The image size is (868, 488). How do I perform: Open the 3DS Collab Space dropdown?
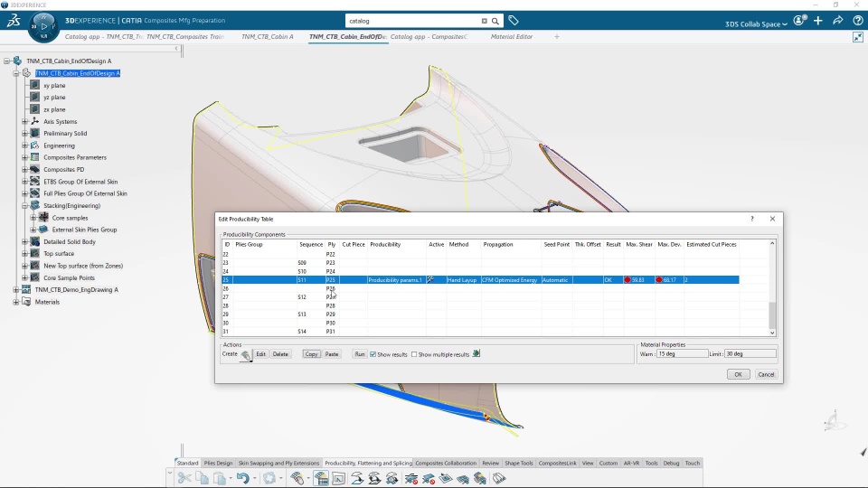pos(756,23)
